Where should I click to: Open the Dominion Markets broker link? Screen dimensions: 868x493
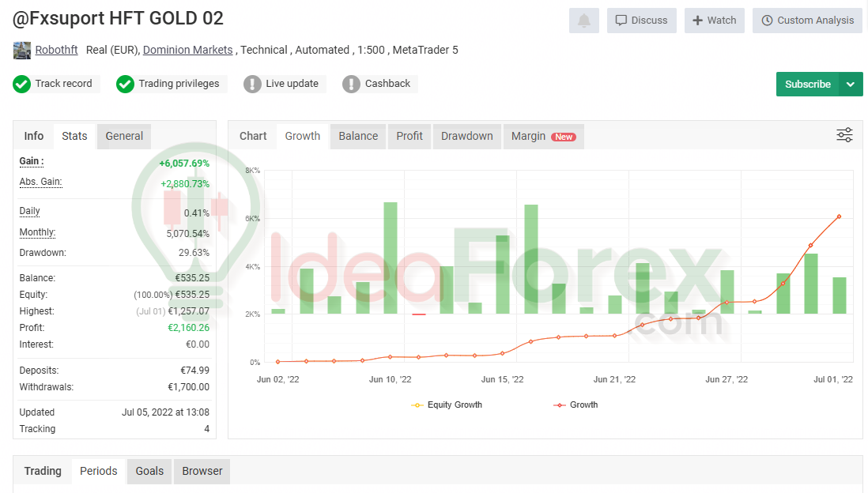click(x=187, y=50)
